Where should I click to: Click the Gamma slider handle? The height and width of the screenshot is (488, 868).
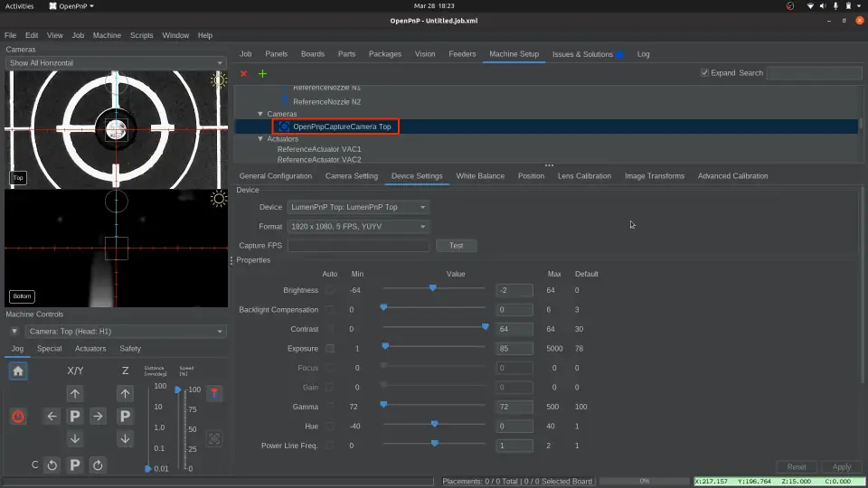tap(383, 406)
